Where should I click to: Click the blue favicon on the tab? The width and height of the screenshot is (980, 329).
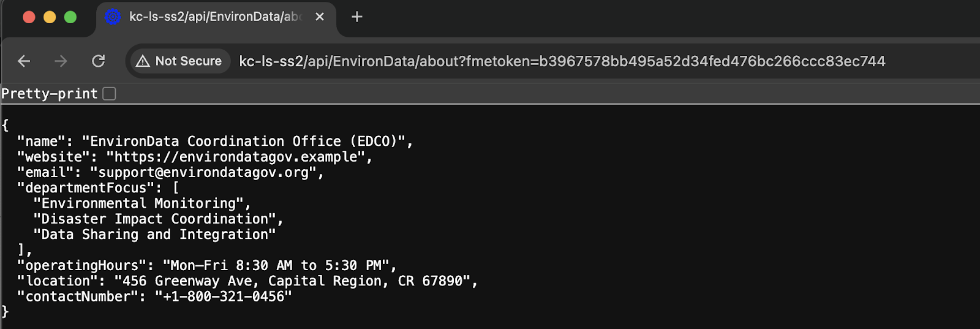[113, 17]
